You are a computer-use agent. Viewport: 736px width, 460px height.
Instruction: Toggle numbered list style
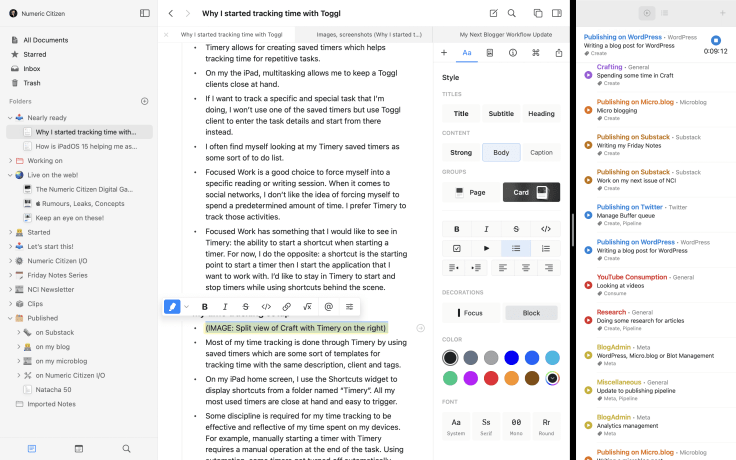[x=545, y=248]
